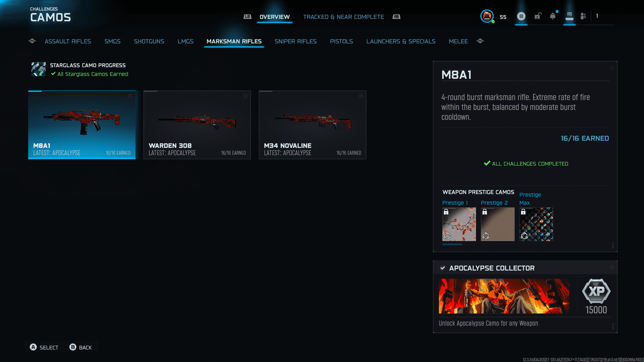Switch to Tracked & Near Complete tab
Screen dimensions: 644x362
343,17
